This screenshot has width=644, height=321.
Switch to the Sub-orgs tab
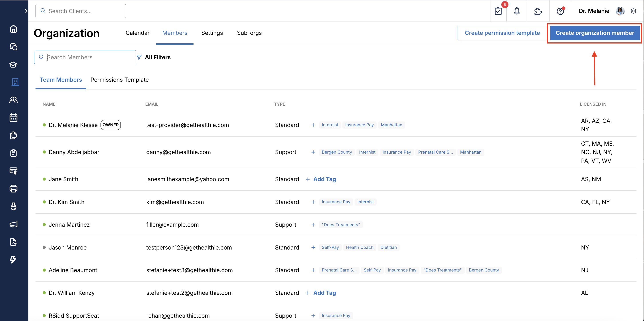click(x=249, y=33)
